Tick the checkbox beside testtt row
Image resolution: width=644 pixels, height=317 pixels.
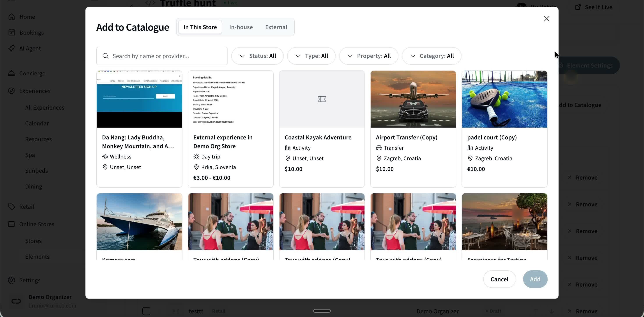(x=146, y=311)
